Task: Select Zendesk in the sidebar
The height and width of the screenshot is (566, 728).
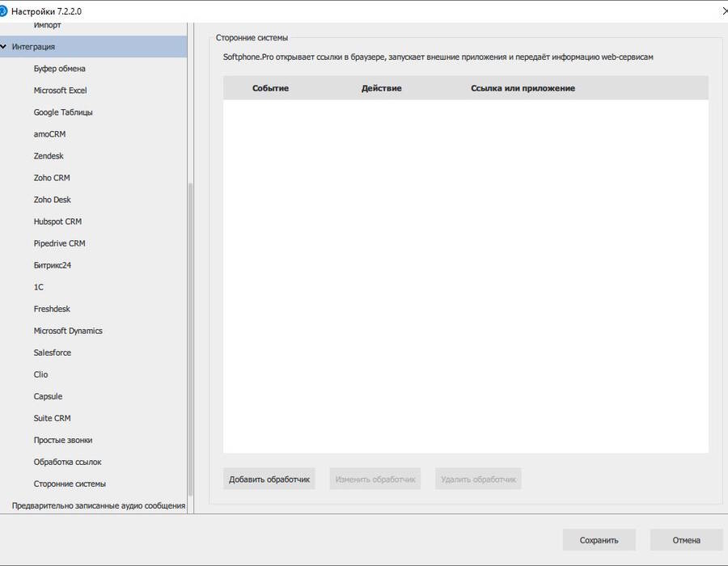Action: [49, 156]
